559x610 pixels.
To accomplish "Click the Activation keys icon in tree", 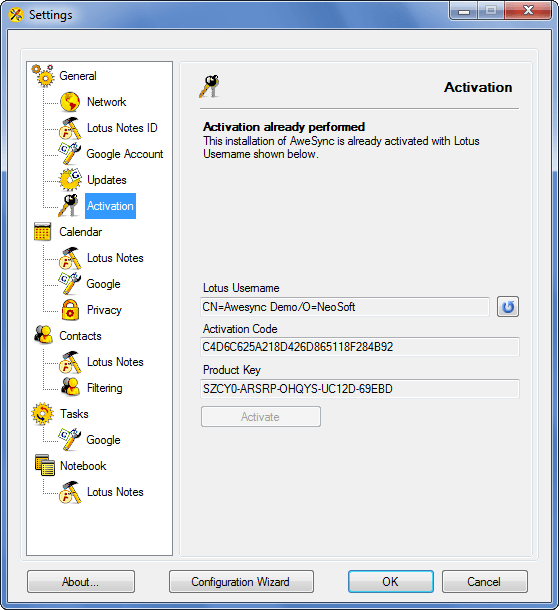I will pos(69,206).
